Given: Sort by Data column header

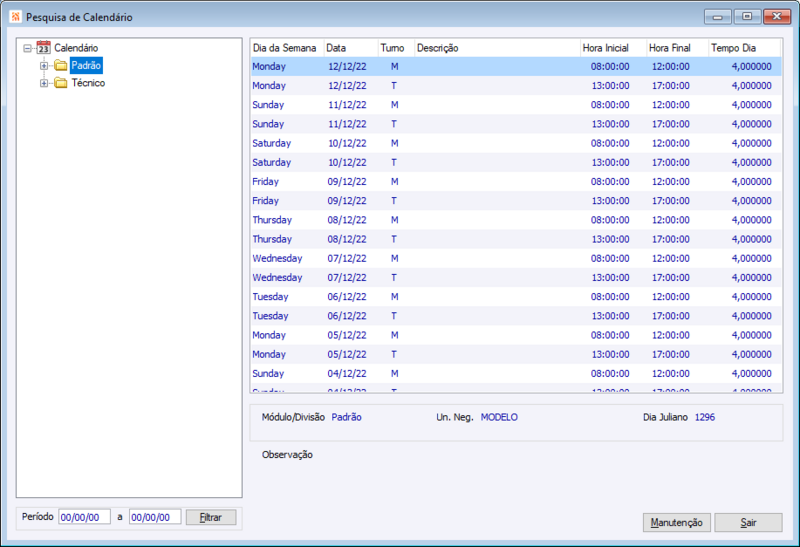Looking at the screenshot, I should tap(351, 48).
